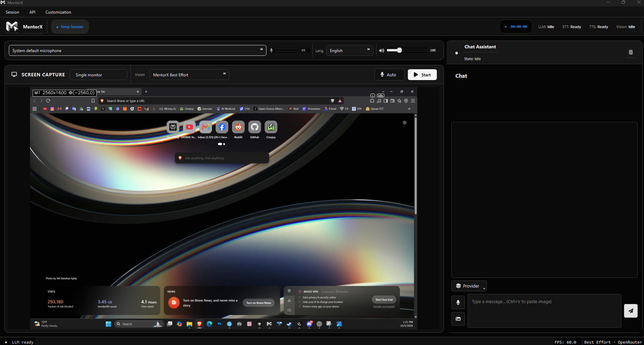Open the Provider dropdown
The width and height of the screenshot is (644, 345).
(469, 286)
